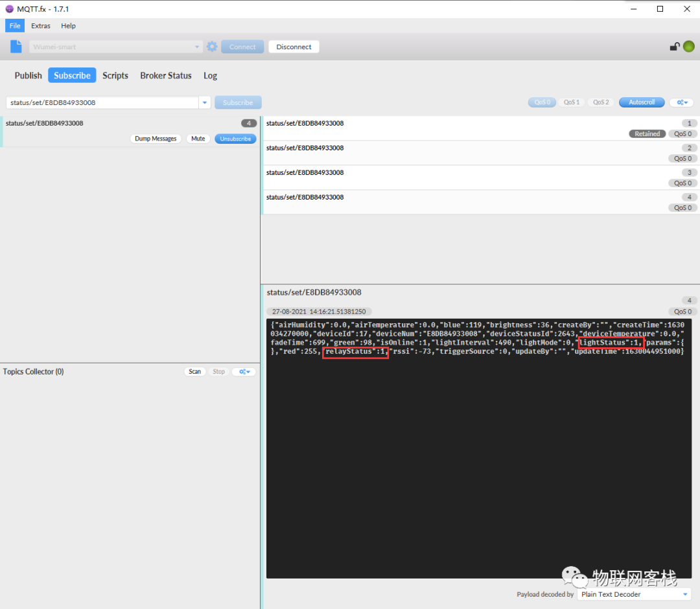Viewport: 700px width, 609px height.
Task: Minimize the MQTT.fx window
Action: [633, 9]
